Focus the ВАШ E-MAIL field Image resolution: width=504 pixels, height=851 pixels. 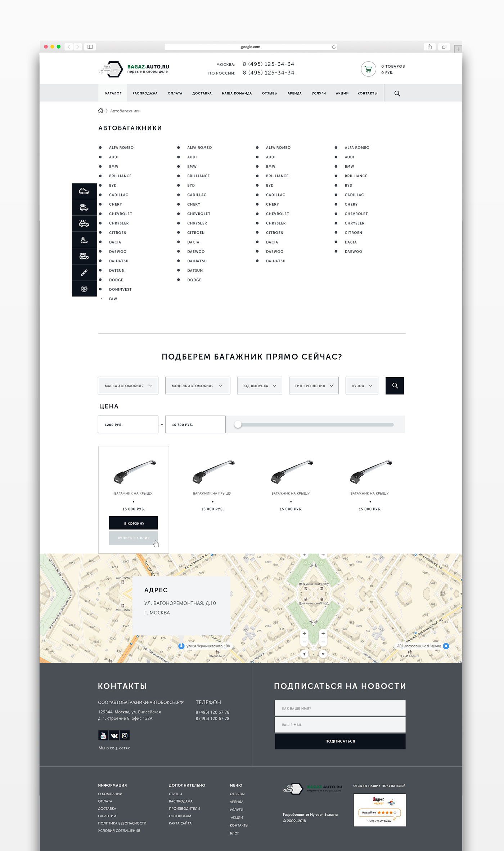click(340, 725)
